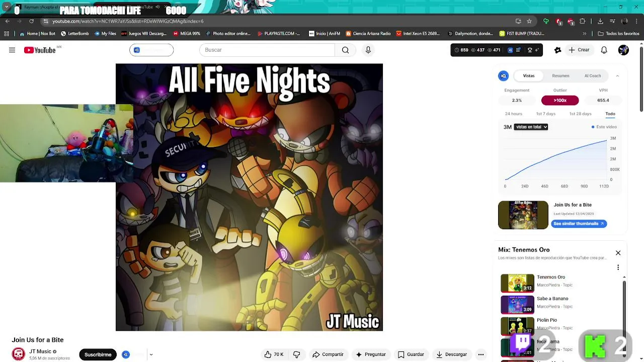
Task: Click the Compartir button
Action: [328, 354]
